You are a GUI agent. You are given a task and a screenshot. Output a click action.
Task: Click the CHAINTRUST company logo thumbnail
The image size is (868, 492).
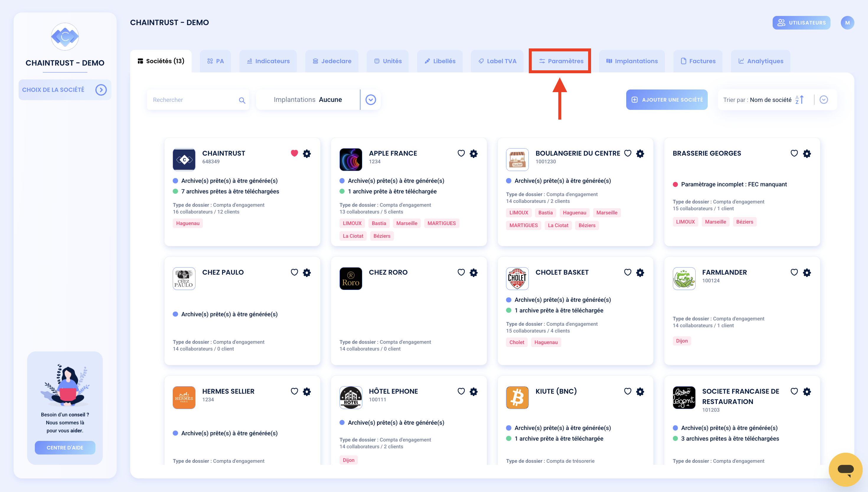coord(184,159)
